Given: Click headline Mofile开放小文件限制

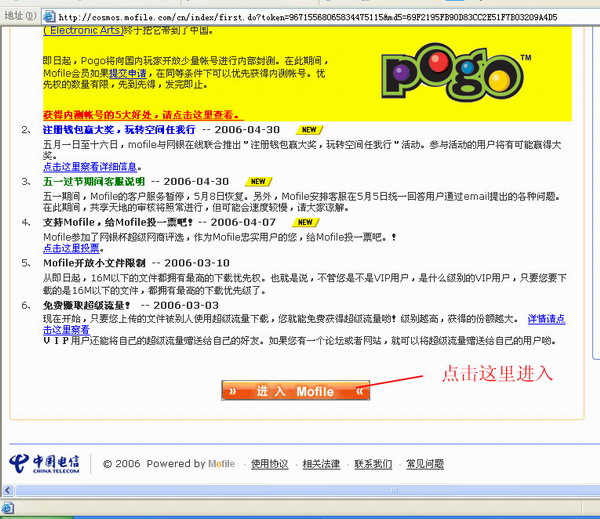Looking at the screenshot, I should click(x=94, y=263).
